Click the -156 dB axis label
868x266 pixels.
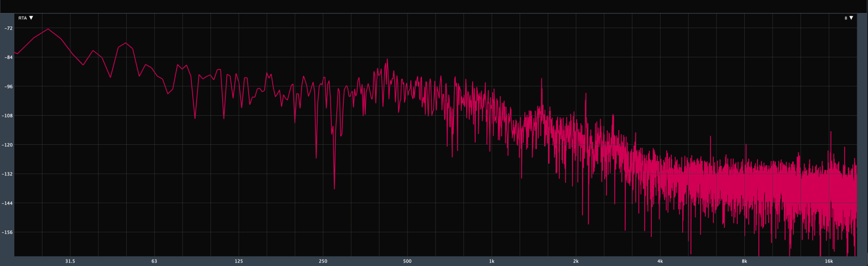coord(7,232)
